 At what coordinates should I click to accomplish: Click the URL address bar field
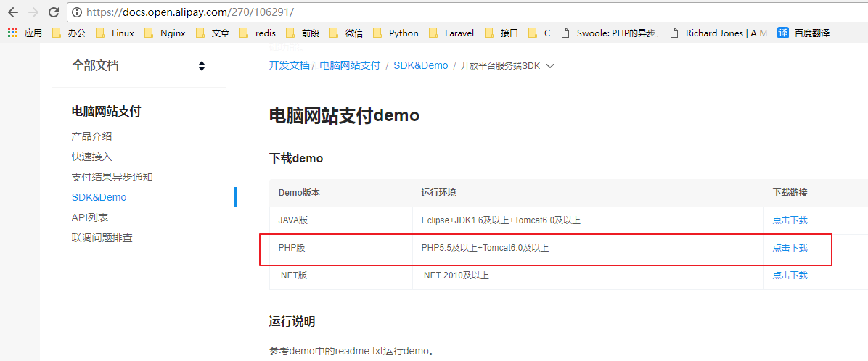pos(435,12)
